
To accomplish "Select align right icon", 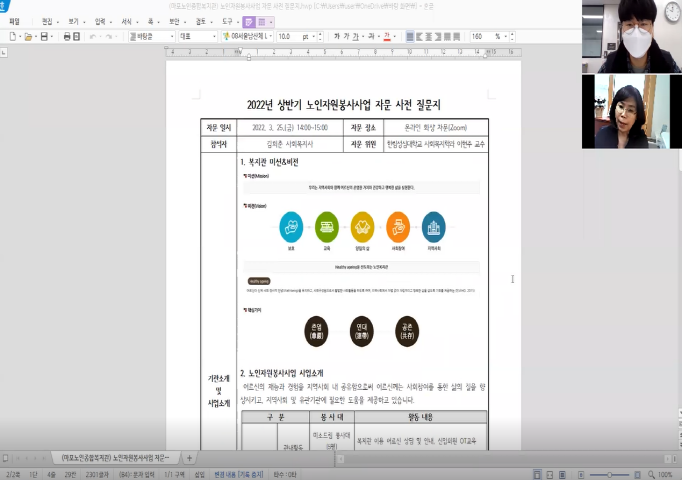I will coord(438,37).
